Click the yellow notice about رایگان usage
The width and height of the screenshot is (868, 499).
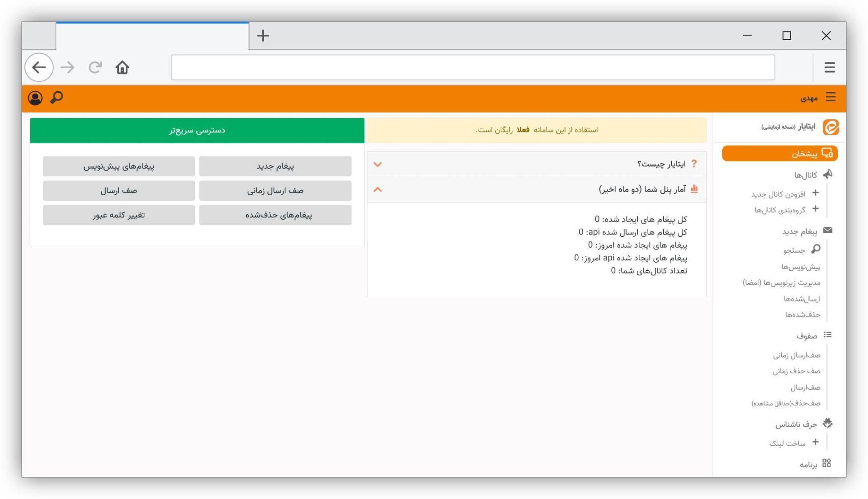pos(537,130)
